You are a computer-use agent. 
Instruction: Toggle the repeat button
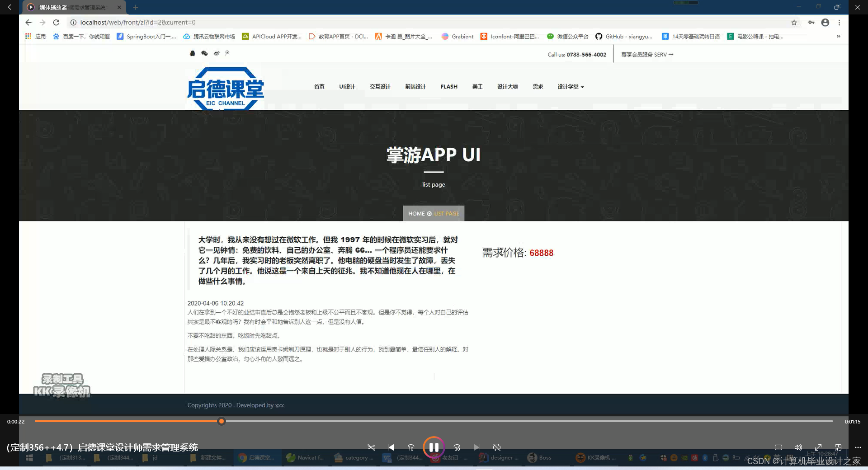click(497, 447)
